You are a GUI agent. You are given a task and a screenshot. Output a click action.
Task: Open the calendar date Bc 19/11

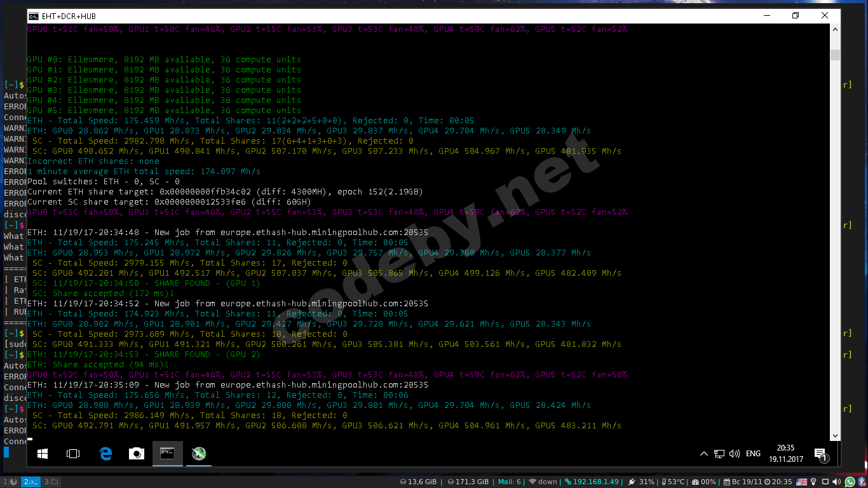pyautogui.click(x=743, y=482)
